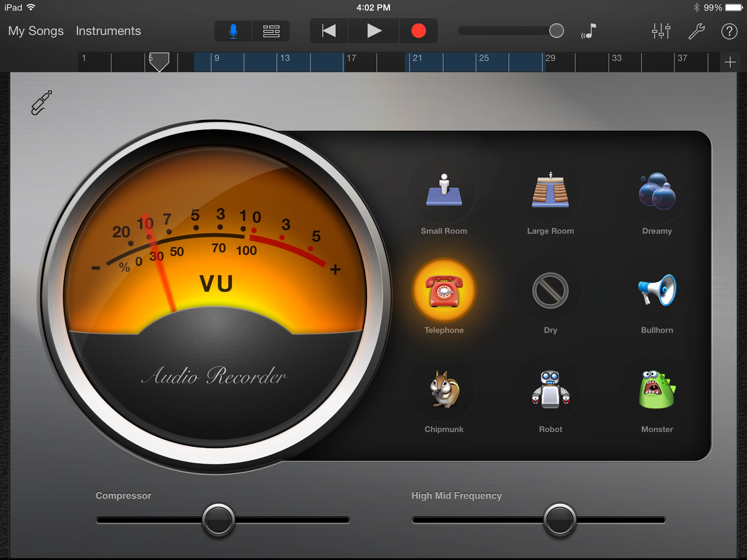Tap bar 25 on the ruler

(484, 58)
